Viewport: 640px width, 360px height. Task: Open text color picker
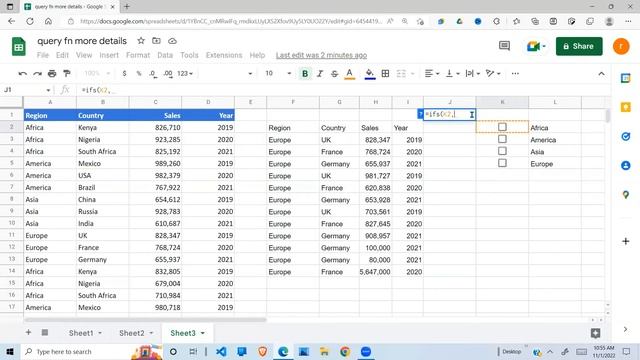[x=349, y=73]
